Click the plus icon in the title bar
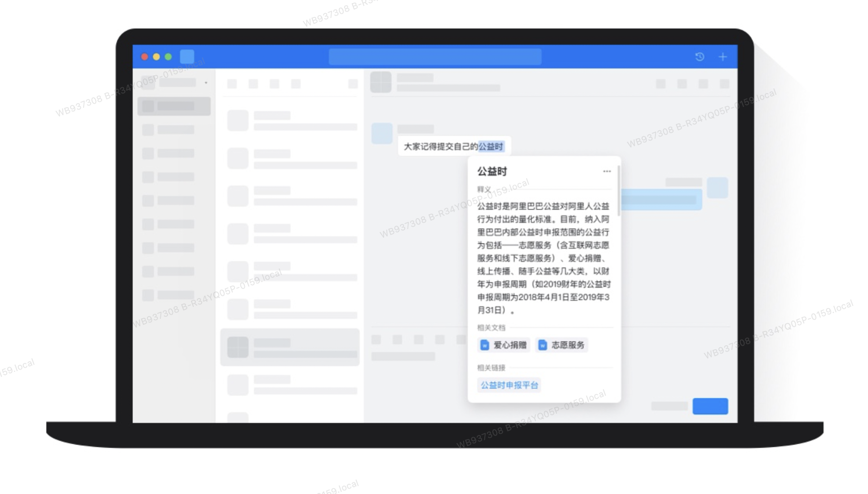The image size is (868, 494). [x=723, y=57]
